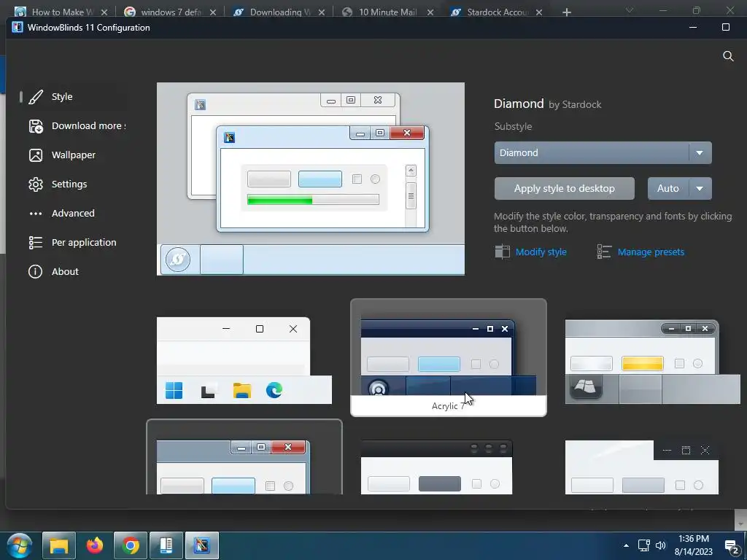
Task: Click the Download more disk icon
Action: (x=36, y=125)
